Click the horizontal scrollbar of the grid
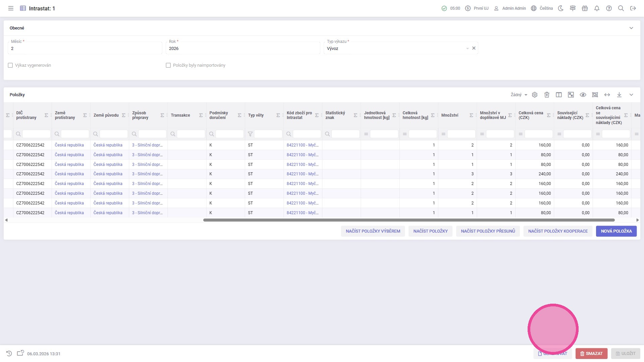The height and width of the screenshot is (362, 644). click(409, 220)
